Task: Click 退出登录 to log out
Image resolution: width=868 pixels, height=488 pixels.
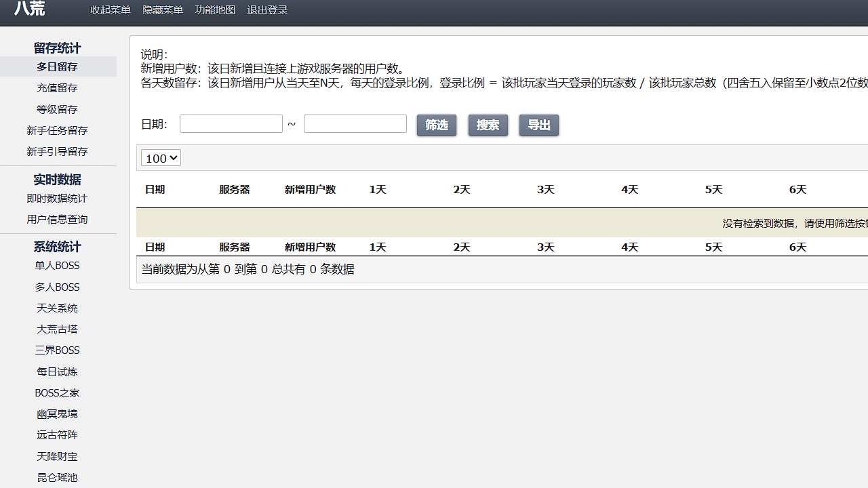Action: tap(267, 9)
